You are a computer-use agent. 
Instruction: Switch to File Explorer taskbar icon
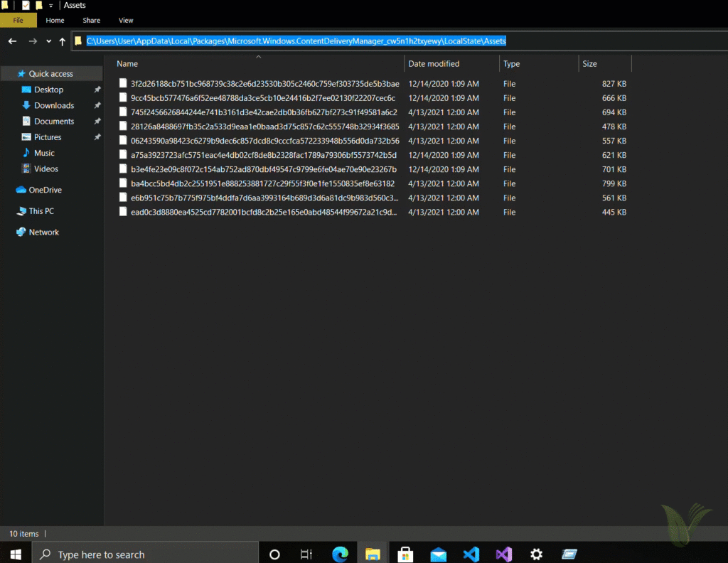(x=373, y=554)
